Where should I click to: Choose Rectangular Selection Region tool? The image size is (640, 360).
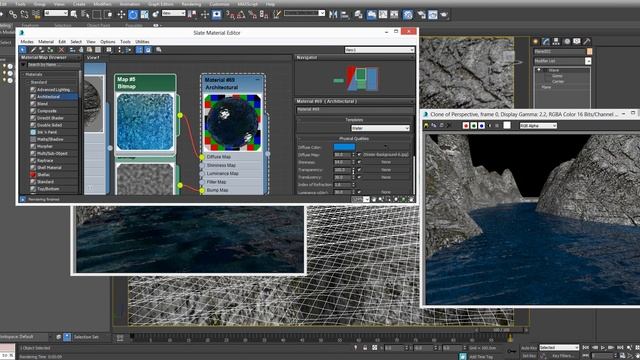[x=97, y=15]
